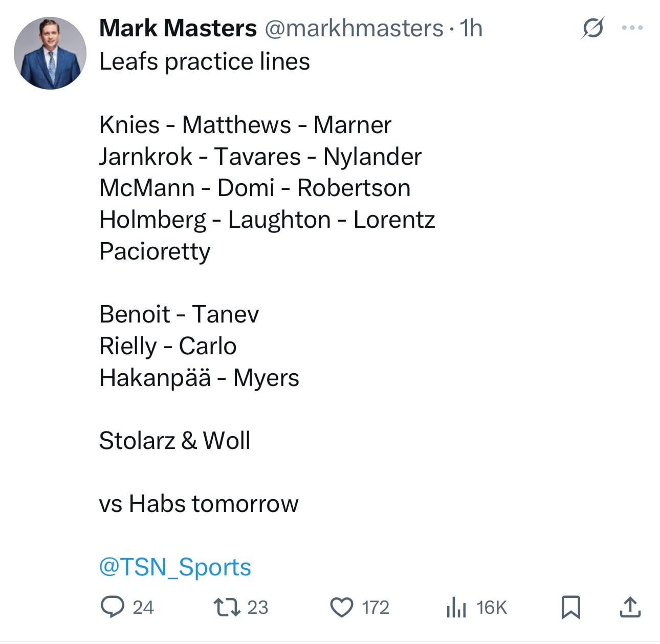The image size is (660, 644).
Task: Repost the tweet using the retweet arrows icon
Action: 227,607
